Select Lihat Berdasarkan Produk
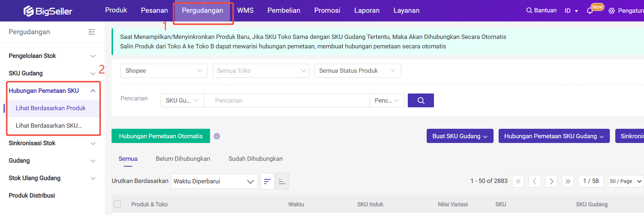The height and width of the screenshot is (215, 644). [x=51, y=108]
